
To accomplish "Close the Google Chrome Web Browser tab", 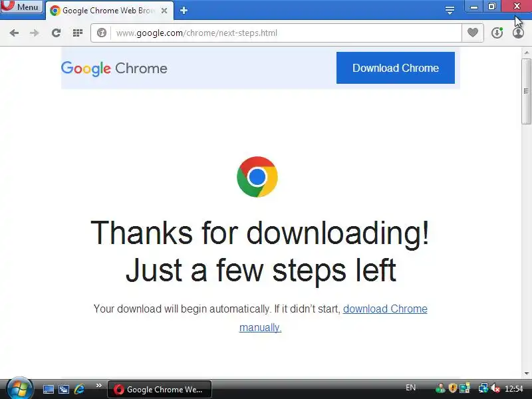I will (x=164, y=11).
